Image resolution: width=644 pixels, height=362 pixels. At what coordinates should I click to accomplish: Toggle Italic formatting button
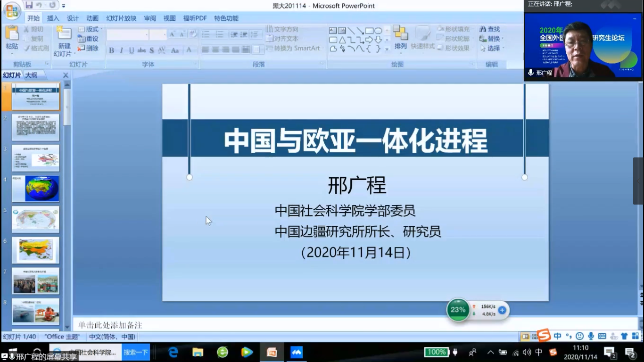121,50
